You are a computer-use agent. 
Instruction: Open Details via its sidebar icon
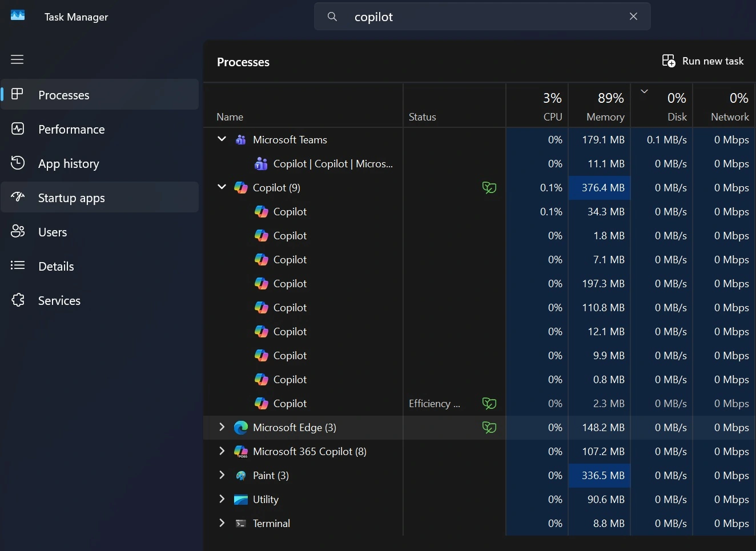click(x=18, y=266)
